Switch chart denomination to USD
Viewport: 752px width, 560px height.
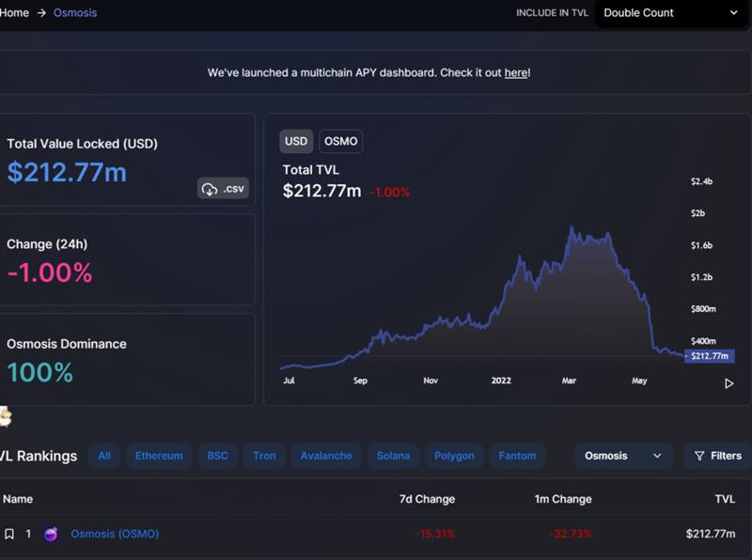pos(296,142)
